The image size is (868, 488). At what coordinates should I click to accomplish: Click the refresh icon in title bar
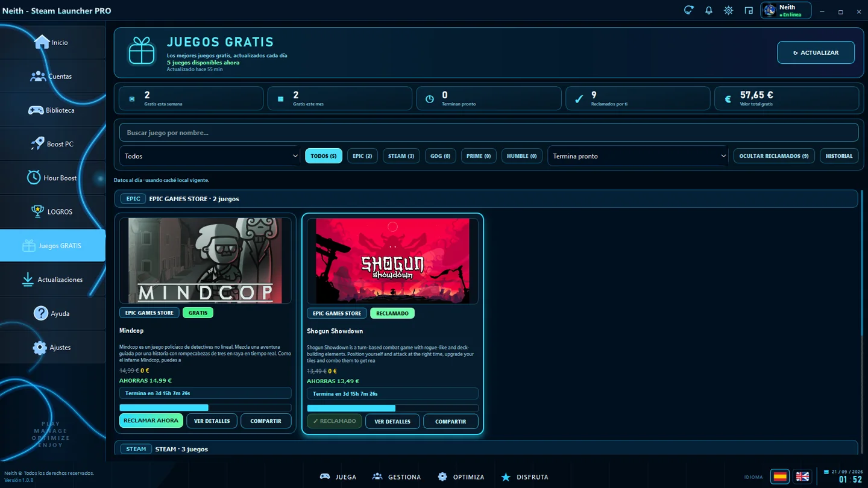pos(688,10)
